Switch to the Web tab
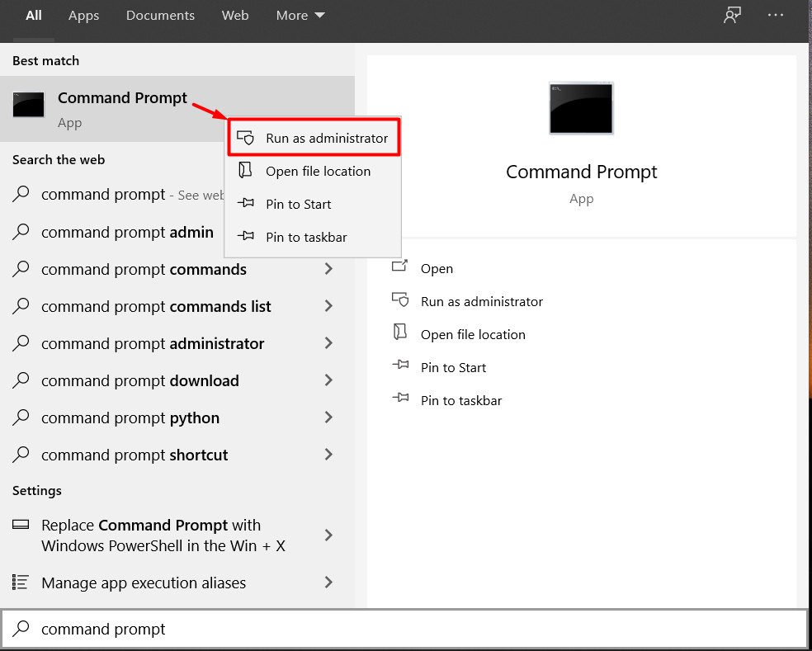This screenshot has height=651, width=812. pyautogui.click(x=235, y=16)
